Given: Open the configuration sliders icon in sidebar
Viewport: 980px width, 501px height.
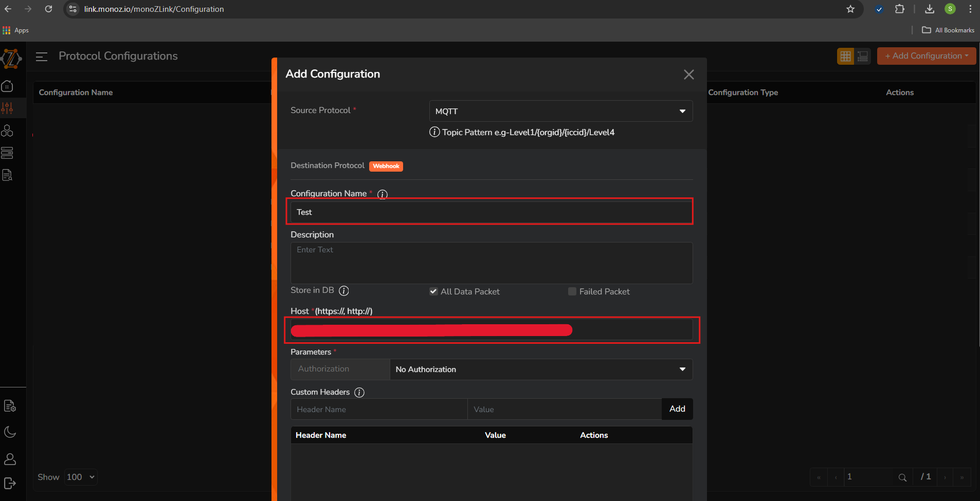Looking at the screenshot, I should (8, 108).
